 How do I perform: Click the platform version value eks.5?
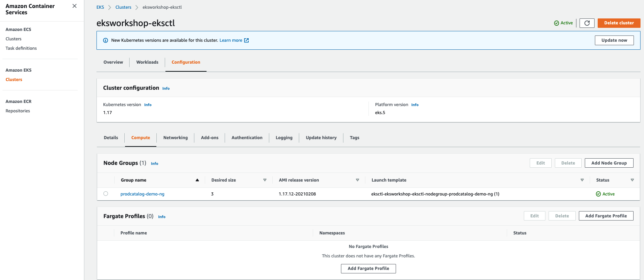(x=380, y=113)
